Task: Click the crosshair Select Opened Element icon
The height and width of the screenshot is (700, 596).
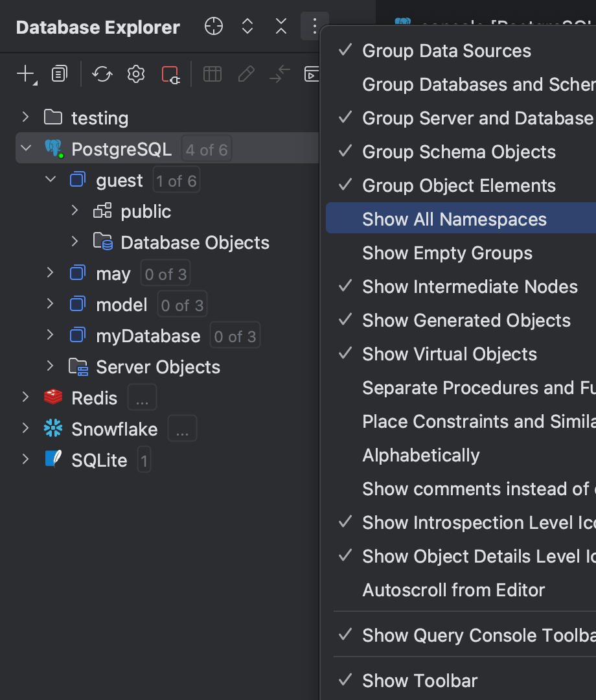Action: [x=213, y=26]
